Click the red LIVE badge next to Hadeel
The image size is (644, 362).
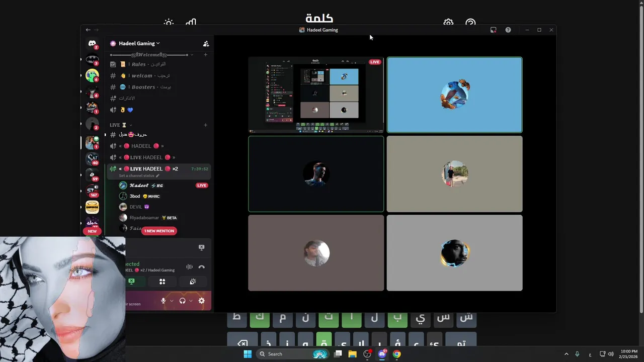coord(202,186)
